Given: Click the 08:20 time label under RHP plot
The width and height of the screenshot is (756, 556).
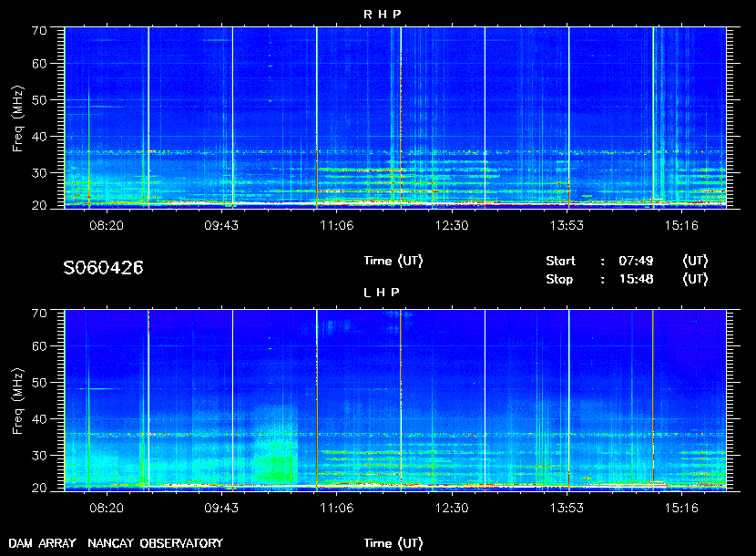Looking at the screenshot, I should pyautogui.click(x=107, y=225).
